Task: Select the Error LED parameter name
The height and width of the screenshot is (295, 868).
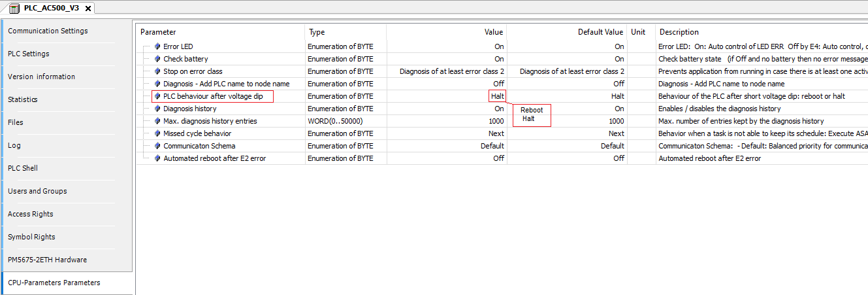Action: [x=178, y=46]
